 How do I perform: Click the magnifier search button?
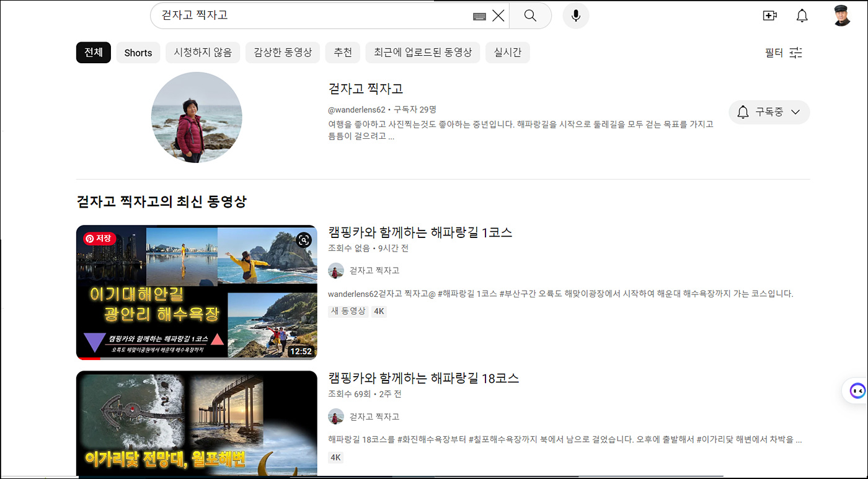coord(530,15)
